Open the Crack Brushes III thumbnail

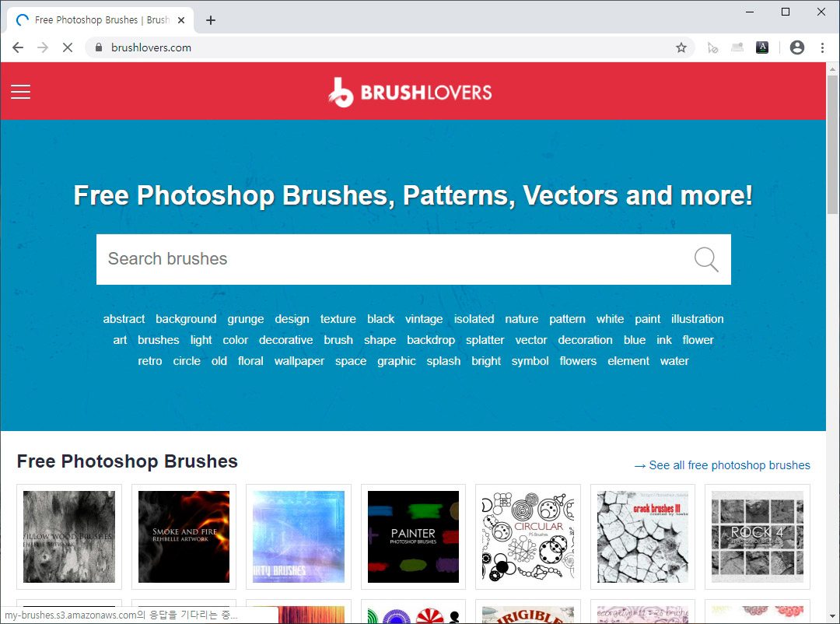642,537
